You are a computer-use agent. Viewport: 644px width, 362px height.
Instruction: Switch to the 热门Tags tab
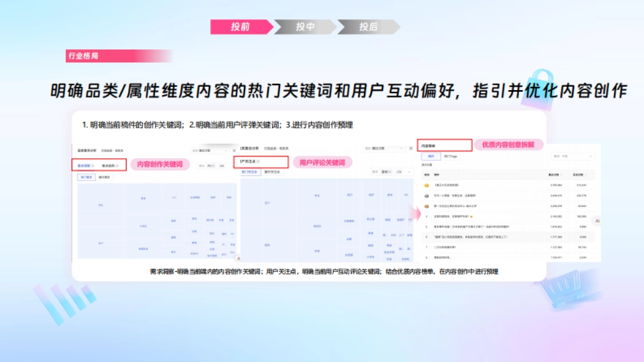pos(450,157)
